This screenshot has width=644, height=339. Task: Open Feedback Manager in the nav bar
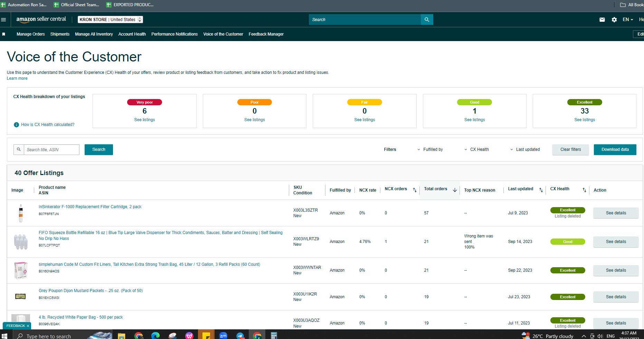(266, 34)
